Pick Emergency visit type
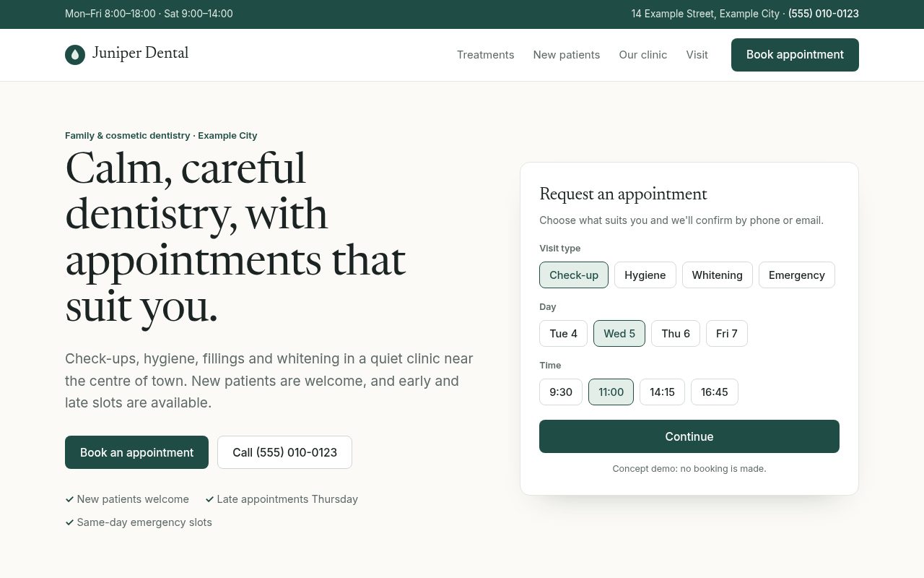Viewport: 924px width, 578px height. pyautogui.click(x=797, y=275)
